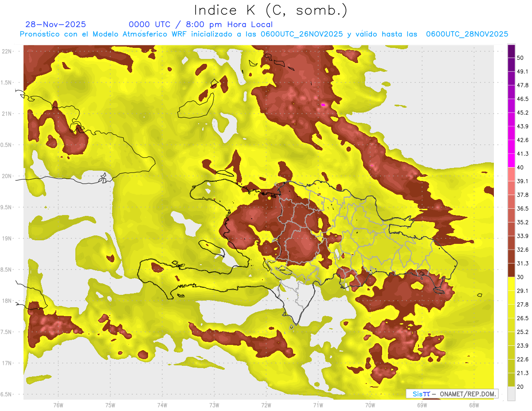Click the "18N" latitude axis label
532x411 pixels.
coord(7,301)
